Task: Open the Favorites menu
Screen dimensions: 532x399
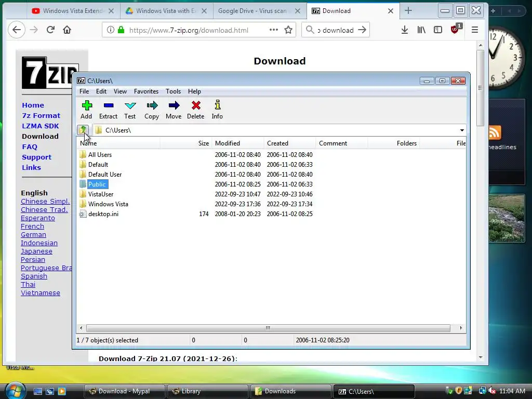Action: coord(146,91)
